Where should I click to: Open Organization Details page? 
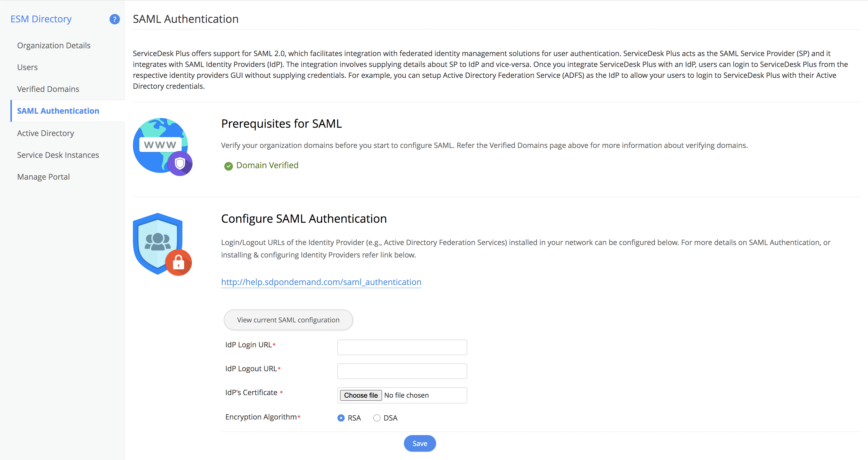(54, 45)
